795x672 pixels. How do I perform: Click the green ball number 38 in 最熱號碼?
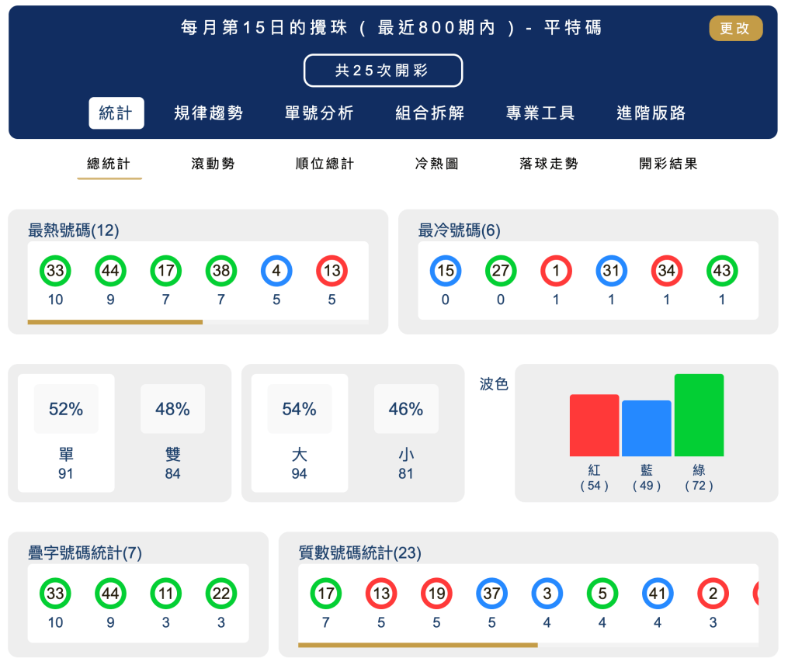(x=221, y=272)
